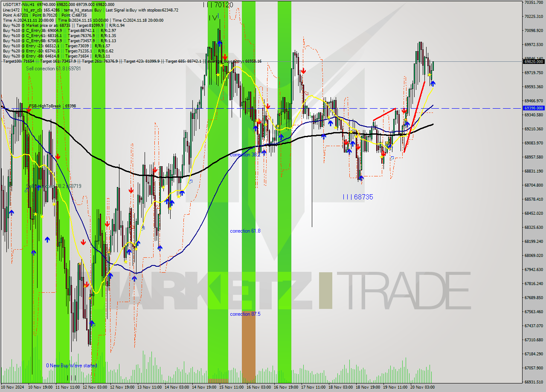Click the 'Buy %20 @ Entry -88: 64614.8' line
This screenshot has height=392, width=546.
(x=56, y=56)
